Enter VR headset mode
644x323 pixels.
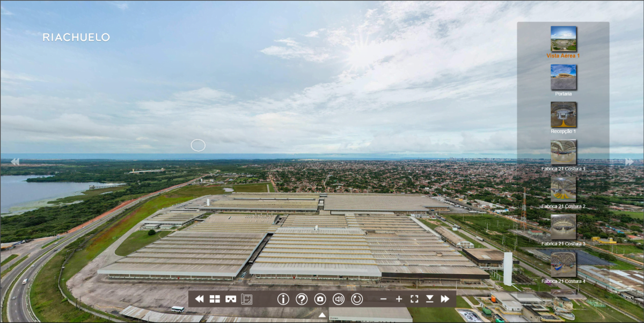click(x=231, y=299)
